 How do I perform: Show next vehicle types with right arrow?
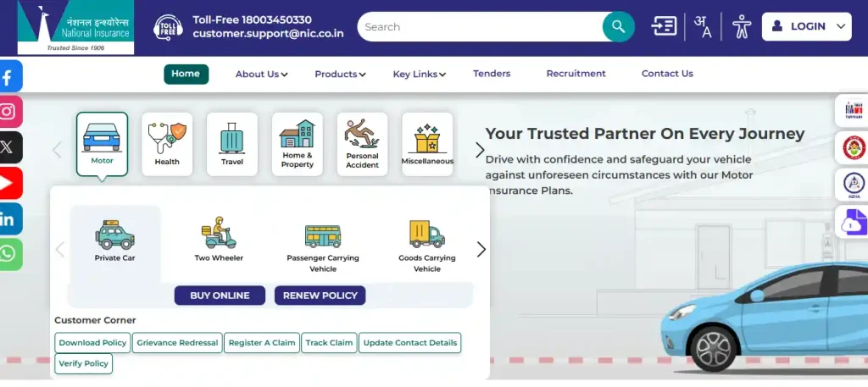(x=481, y=249)
